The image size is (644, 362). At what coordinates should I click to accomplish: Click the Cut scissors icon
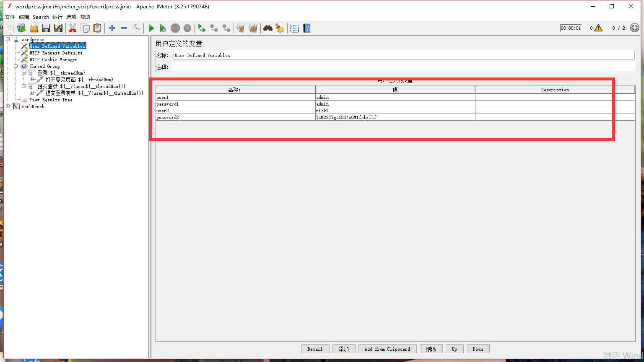point(73,28)
